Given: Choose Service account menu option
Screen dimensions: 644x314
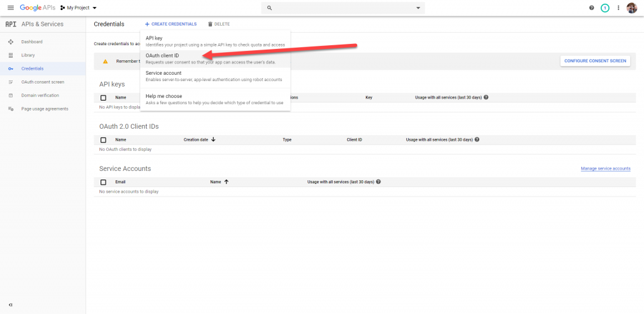Looking at the screenshot, I should point(215,76).
